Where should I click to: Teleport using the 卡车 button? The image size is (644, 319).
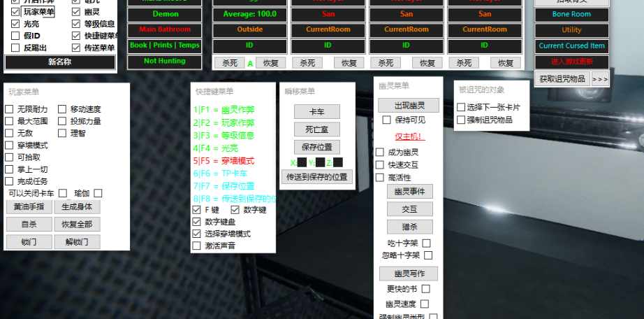[316, 112]
